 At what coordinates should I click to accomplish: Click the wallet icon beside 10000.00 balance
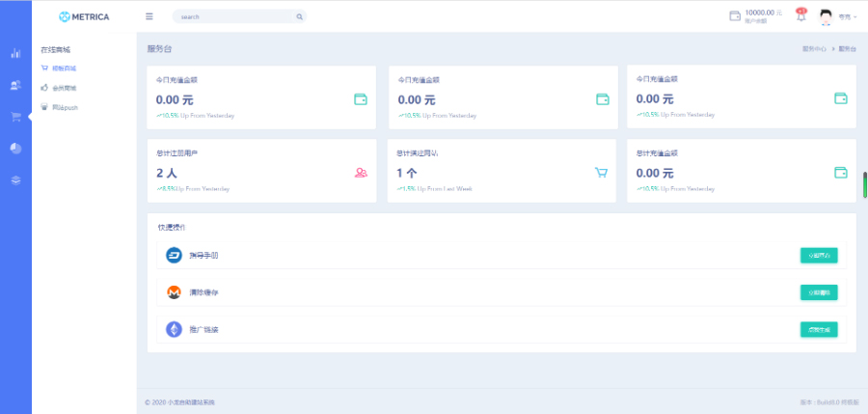pos(735,15)
